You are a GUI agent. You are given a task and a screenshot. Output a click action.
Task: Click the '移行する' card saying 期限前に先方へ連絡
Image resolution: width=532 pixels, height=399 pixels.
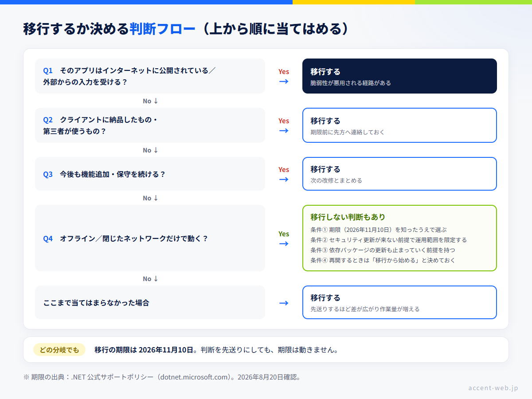(x=399, y=125)
